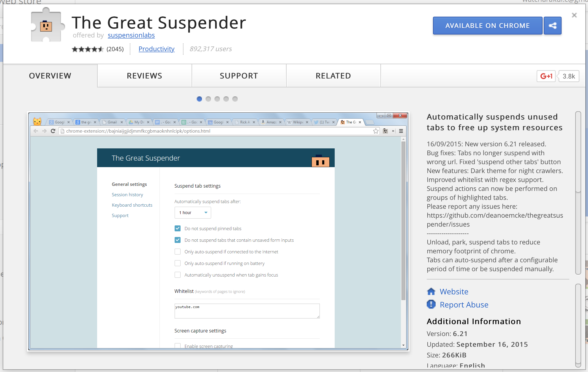Viewport: 588px width, 372px height.
Task: Click the bookmark star in the address bar
Action: (x=376, y=131)
